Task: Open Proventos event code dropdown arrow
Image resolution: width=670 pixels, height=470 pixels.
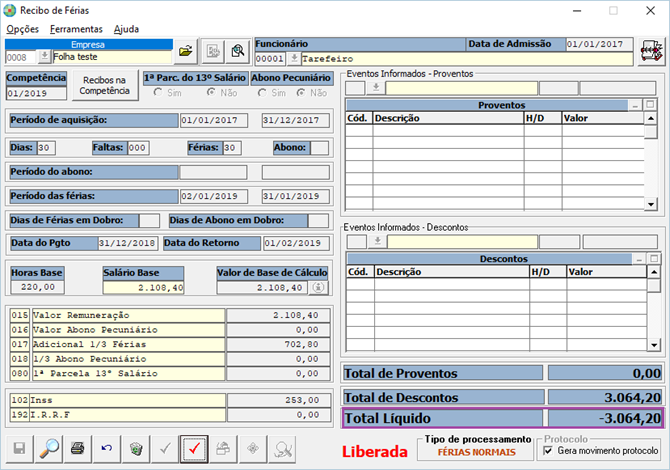Action: pos(376,88)
